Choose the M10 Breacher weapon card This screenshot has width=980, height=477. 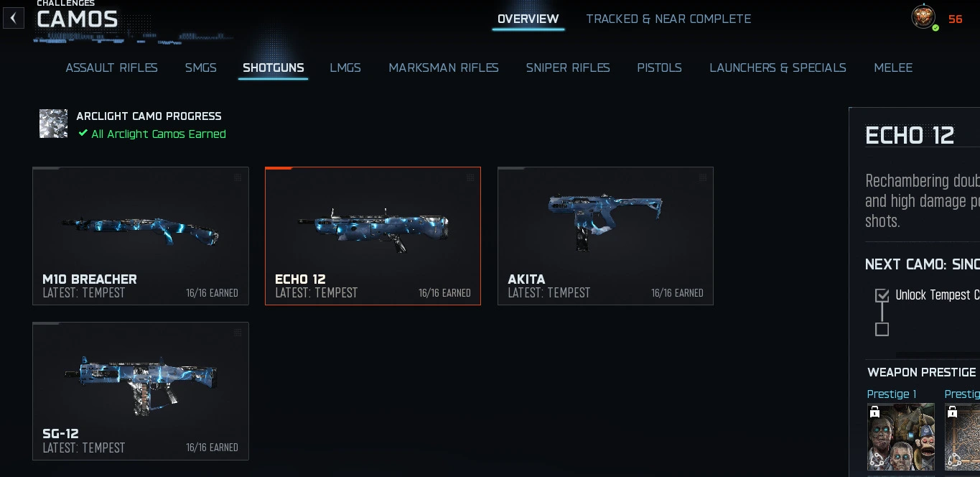click(141, 236)
